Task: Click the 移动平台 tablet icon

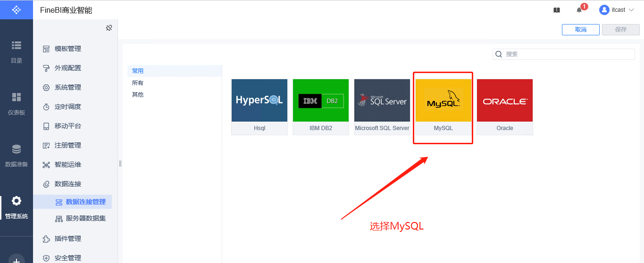Action: point(46,126)
